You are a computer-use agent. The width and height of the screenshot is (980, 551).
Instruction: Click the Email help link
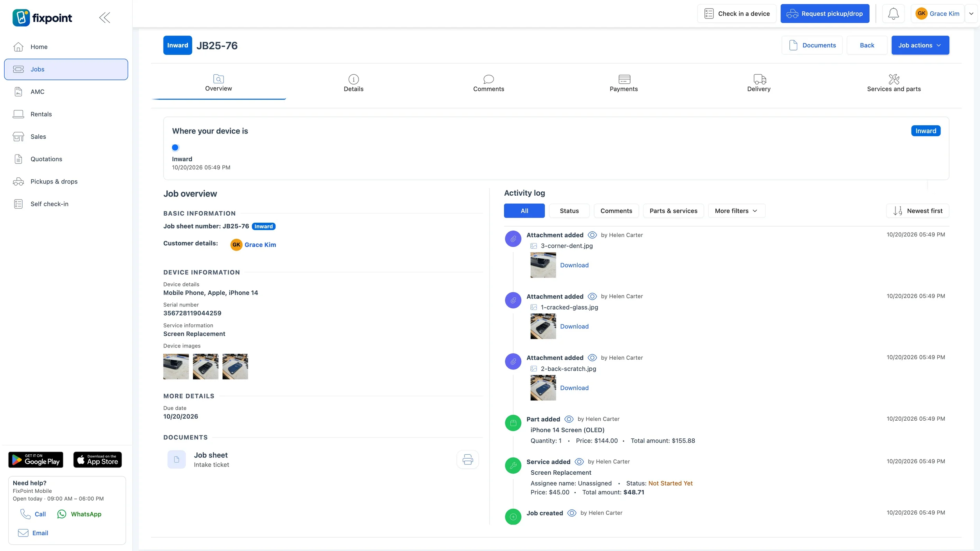coord(33,533)
